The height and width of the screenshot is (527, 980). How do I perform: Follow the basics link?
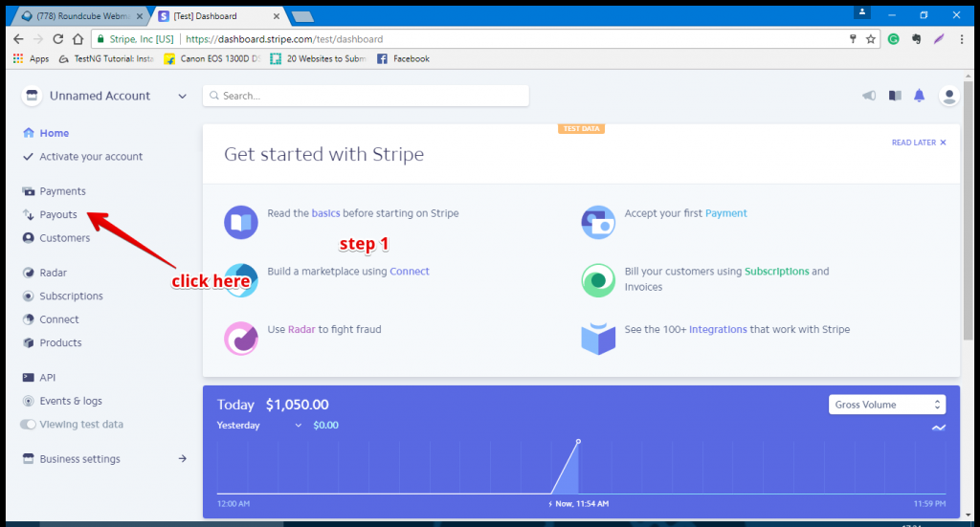(326, 213)
